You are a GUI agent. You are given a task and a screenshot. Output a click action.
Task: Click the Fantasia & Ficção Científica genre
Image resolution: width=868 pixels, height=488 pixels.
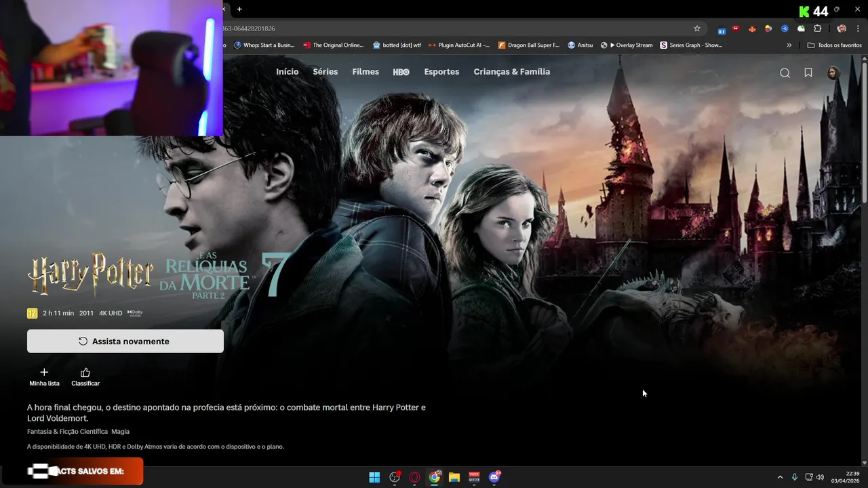pyautogui.click(x=67, y=431)
